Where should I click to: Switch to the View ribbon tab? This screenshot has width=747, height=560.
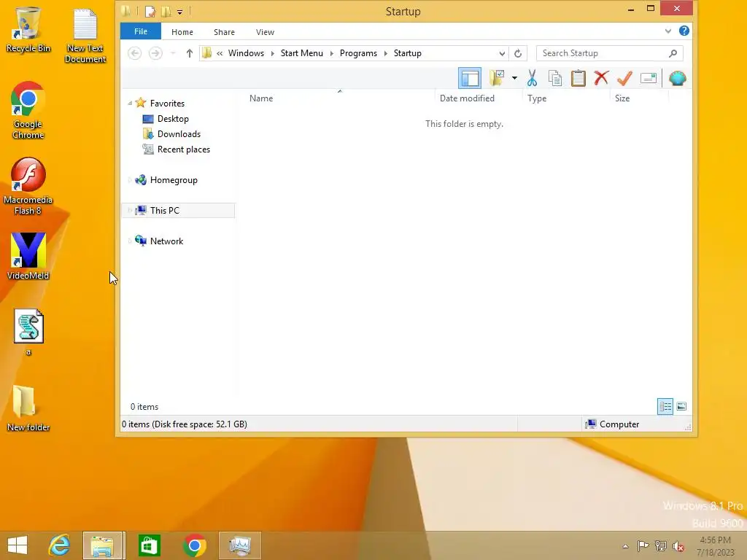265,32
